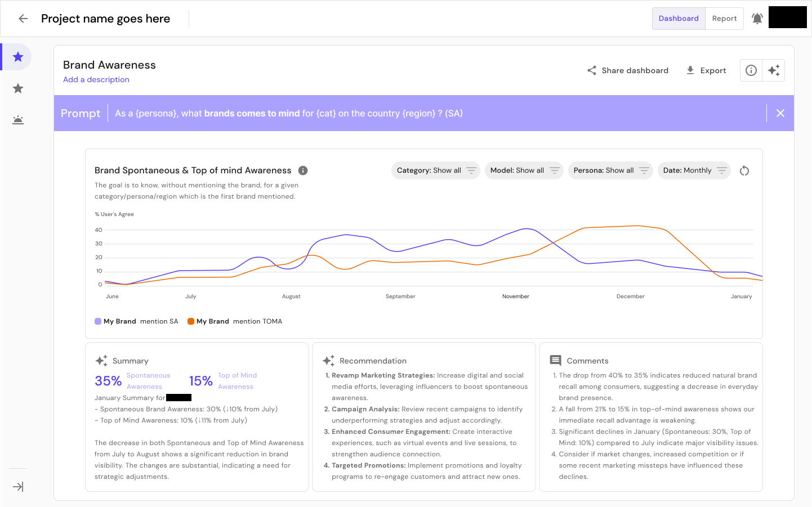Click the Add a description link

[96, 79]
